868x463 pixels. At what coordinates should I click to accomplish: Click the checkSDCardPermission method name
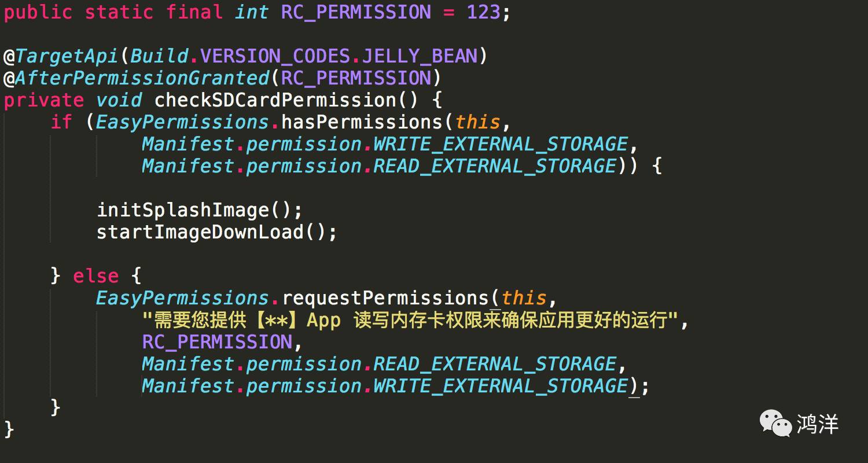275,100
